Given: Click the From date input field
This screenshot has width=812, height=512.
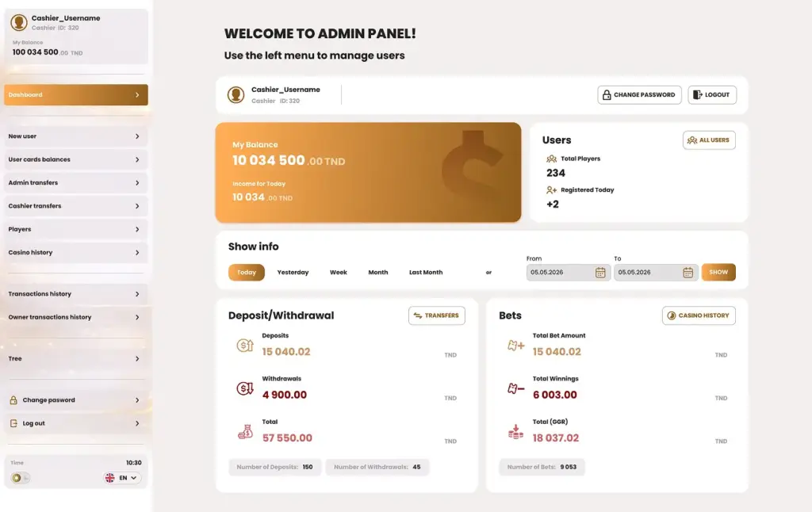Looking at the screenshot, I should (568, 273).
